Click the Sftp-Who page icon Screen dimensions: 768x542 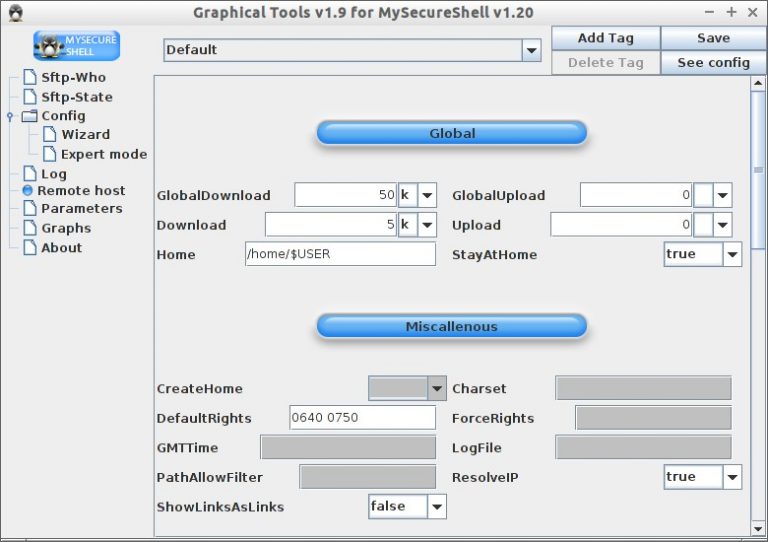30,77
